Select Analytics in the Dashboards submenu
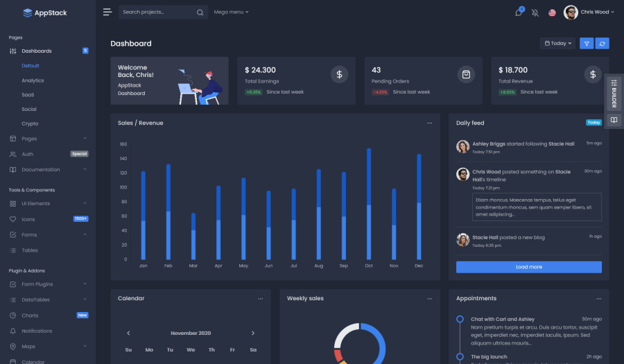Viewport: 624px width, 364px height. 33,80
